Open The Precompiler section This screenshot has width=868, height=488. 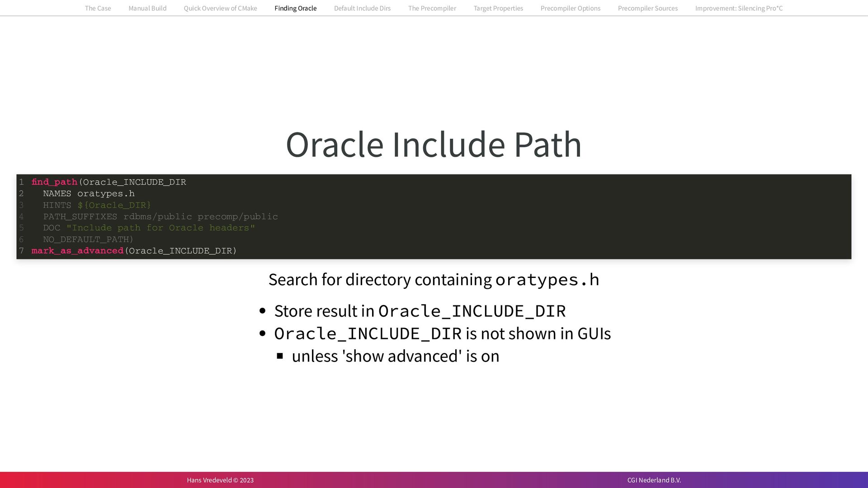(432, 8)
